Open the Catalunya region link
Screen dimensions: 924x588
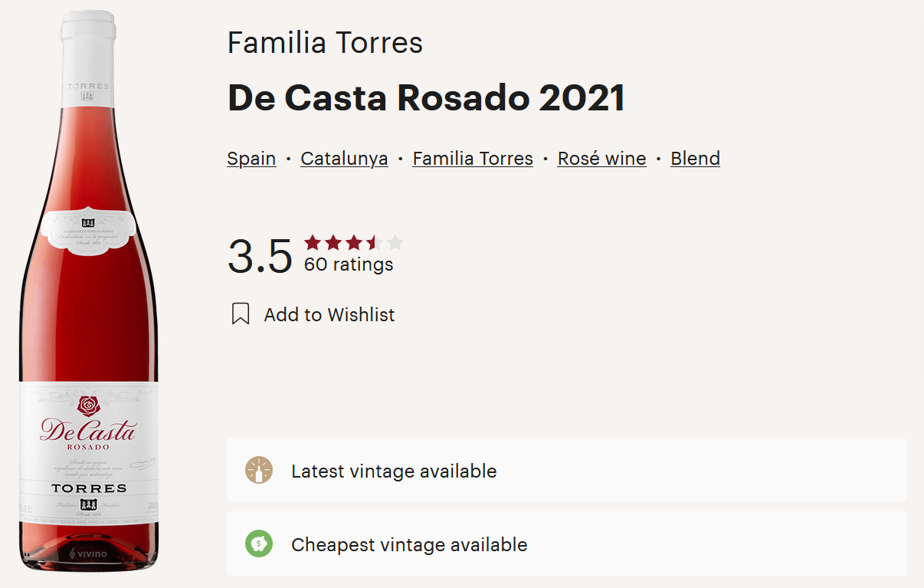click(344, 159)
